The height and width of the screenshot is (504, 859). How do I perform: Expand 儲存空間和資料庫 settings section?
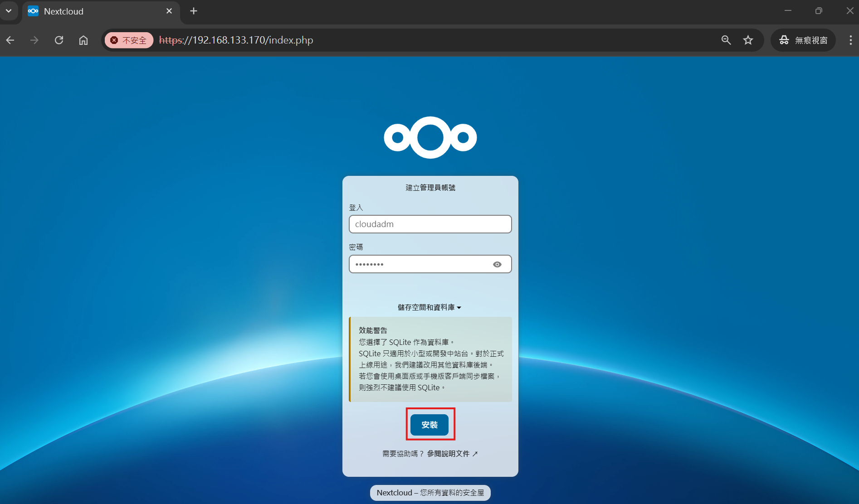pos(429,307)
